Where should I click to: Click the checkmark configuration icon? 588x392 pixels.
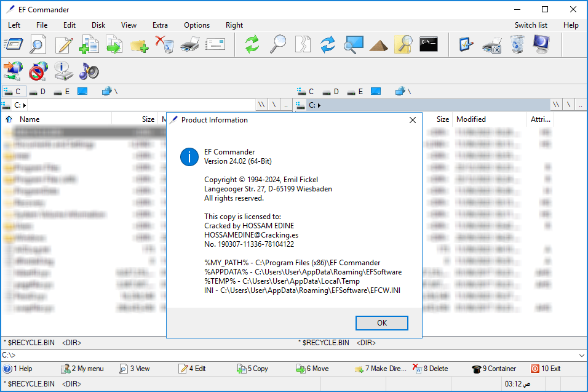[x=466, y=44]
